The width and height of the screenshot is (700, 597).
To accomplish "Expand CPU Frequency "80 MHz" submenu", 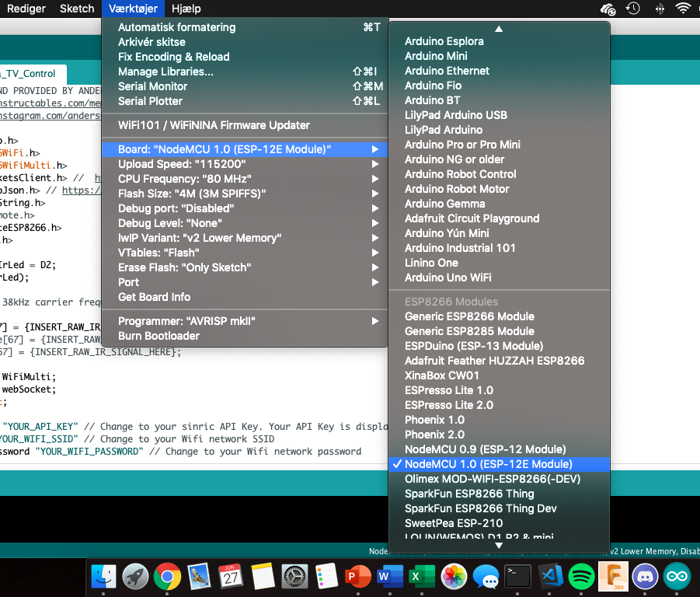I will (x=245, y=179).
